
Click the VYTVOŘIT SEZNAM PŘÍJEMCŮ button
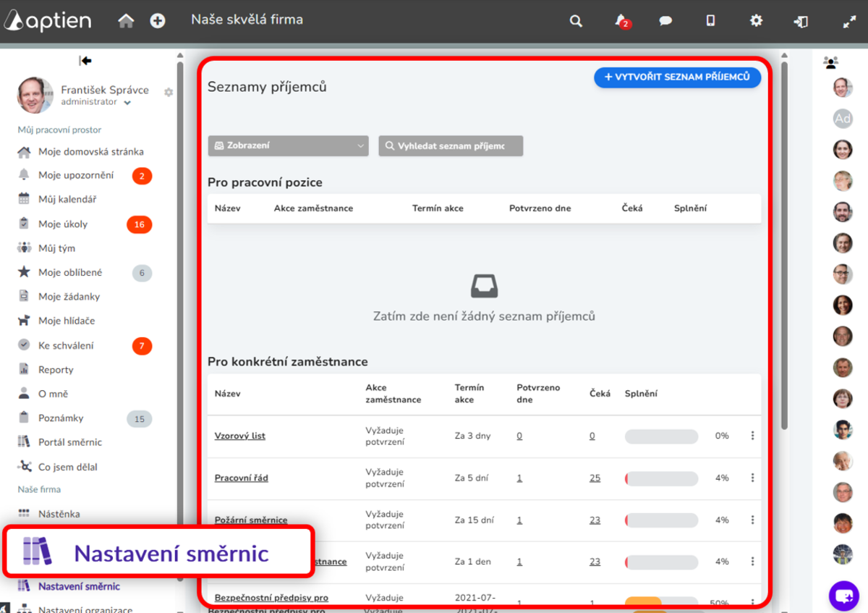(677, 77)
